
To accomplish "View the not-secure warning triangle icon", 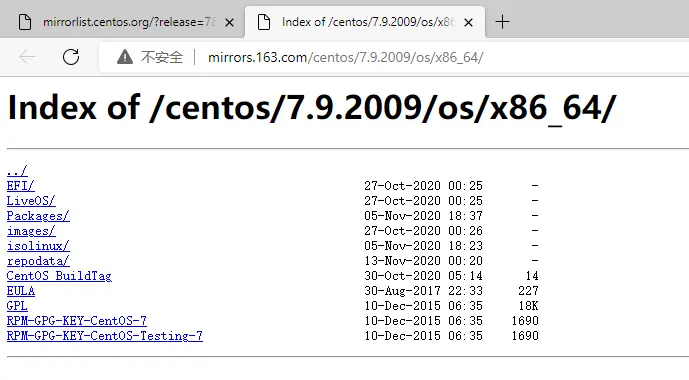I will (125, 57).
